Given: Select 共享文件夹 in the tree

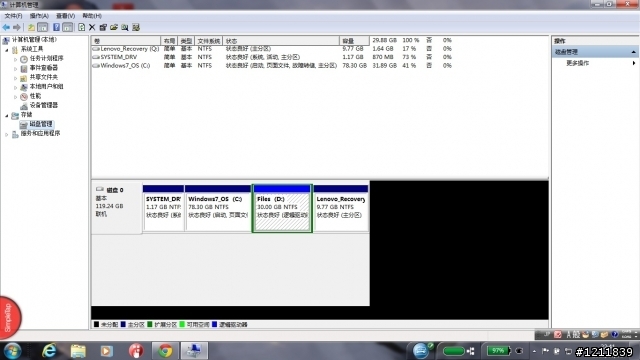Looking at the screenshot, I should point(43,77).
